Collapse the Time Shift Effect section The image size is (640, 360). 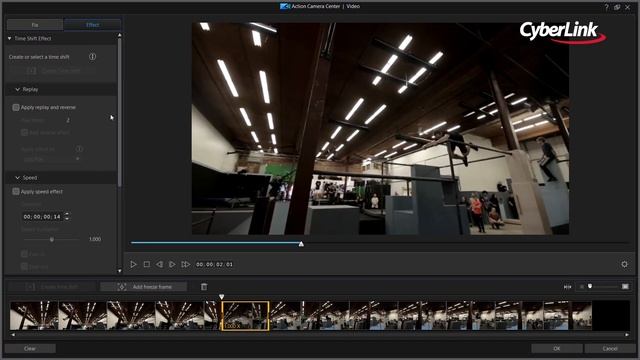click(x=9, y=38)
